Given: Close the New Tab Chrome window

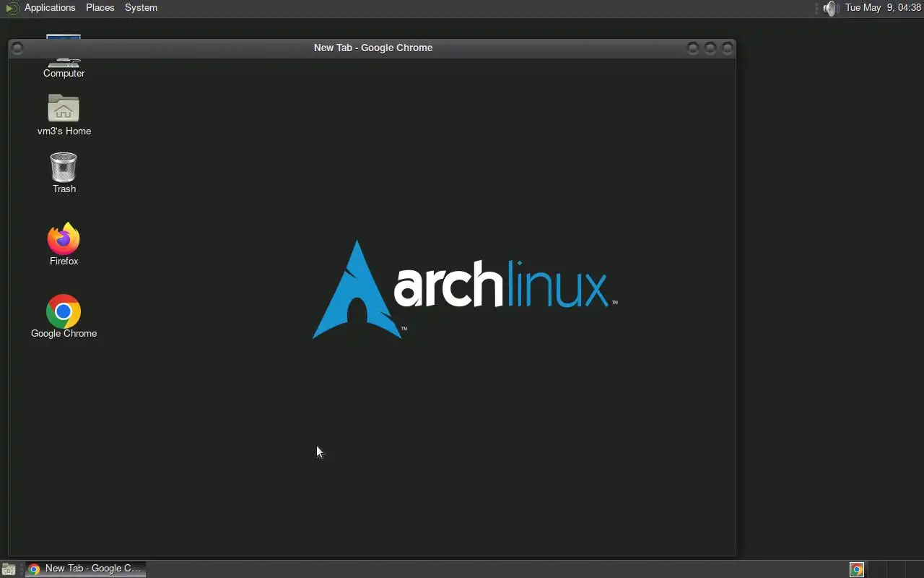Looking at the screenshot, I should (x=728, y=48).
